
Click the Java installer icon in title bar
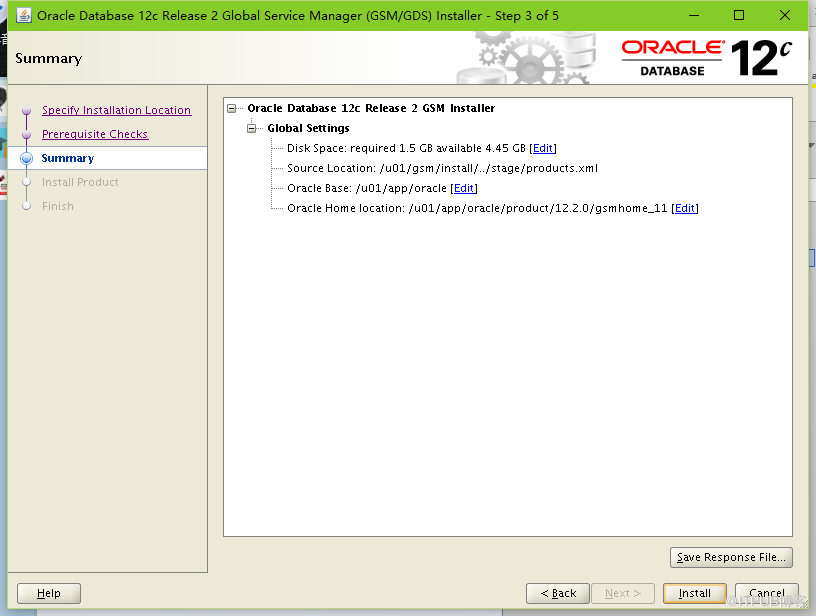23,16
